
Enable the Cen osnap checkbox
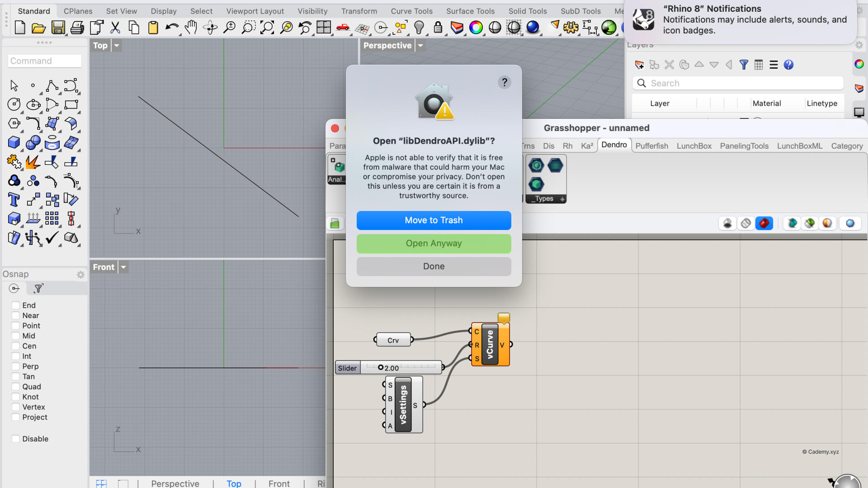pyautogui.click(x=15, y=346)
